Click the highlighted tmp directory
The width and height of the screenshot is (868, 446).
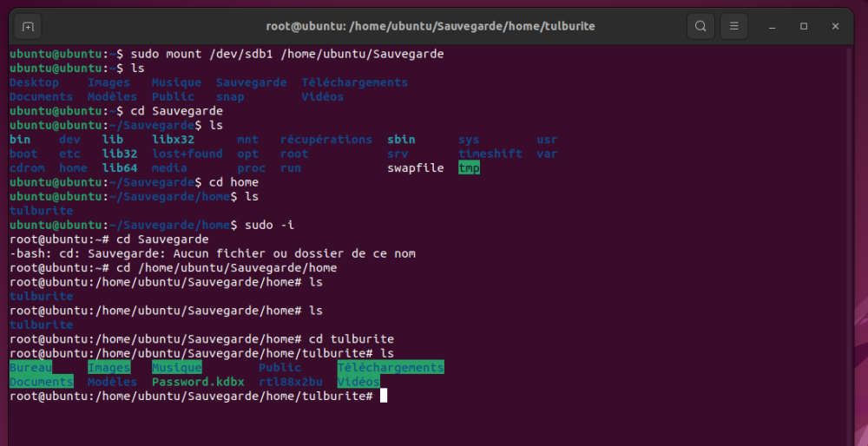click(x=469, y=167)
